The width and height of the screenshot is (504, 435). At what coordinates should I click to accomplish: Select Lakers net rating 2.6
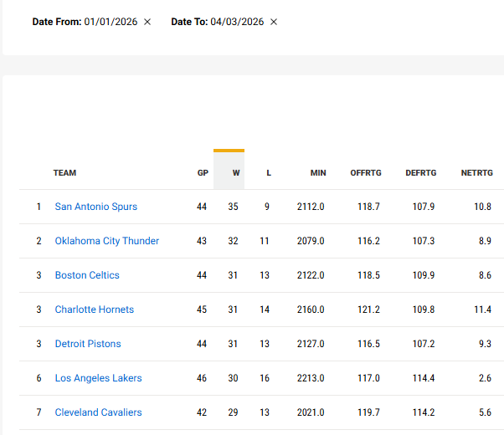pyautogui.click(x=485, y=378)
